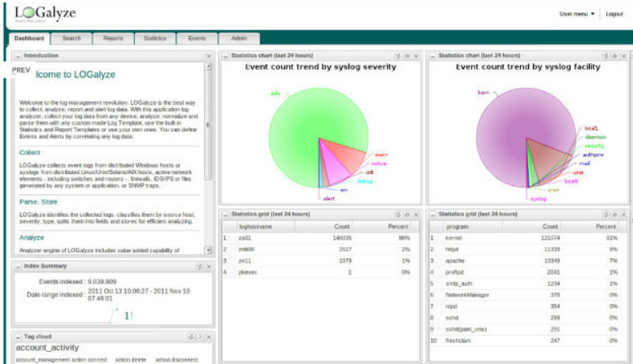Refresh the severity Statistics chart panel

click(x=398, y=56)
